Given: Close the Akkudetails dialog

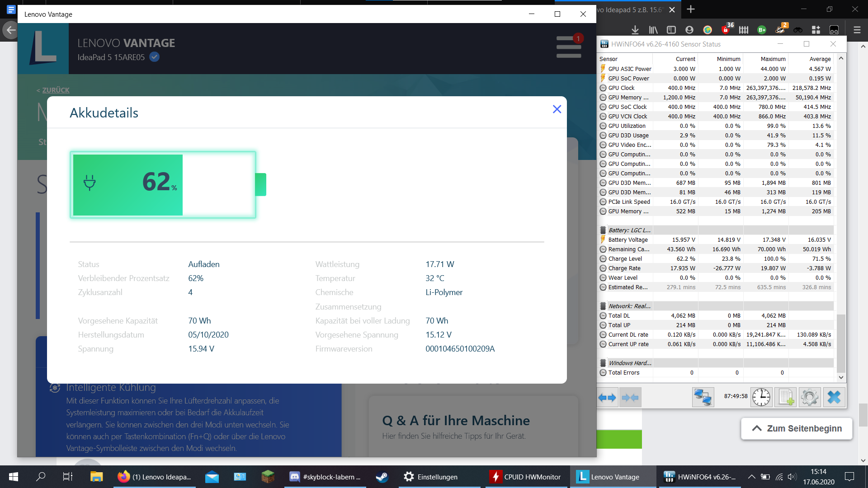Looking at the screenshot, I should click(557, 109).
